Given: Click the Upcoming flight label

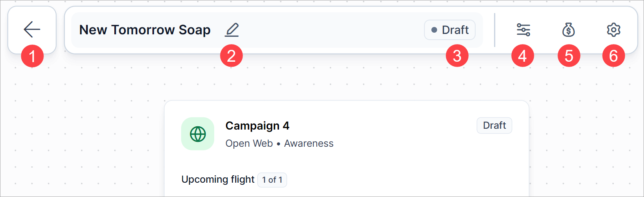Looking at the screenshot, I should tap(218, 179).
